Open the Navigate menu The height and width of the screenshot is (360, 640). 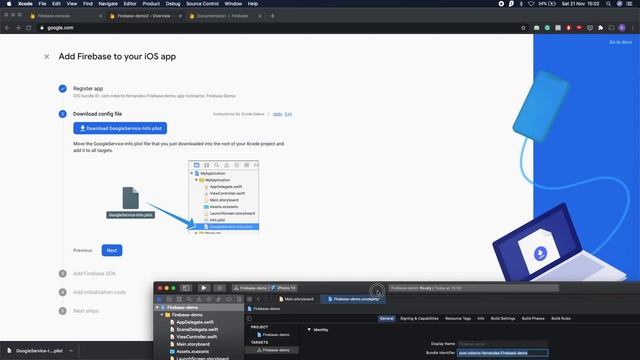[x=108, y=4]
